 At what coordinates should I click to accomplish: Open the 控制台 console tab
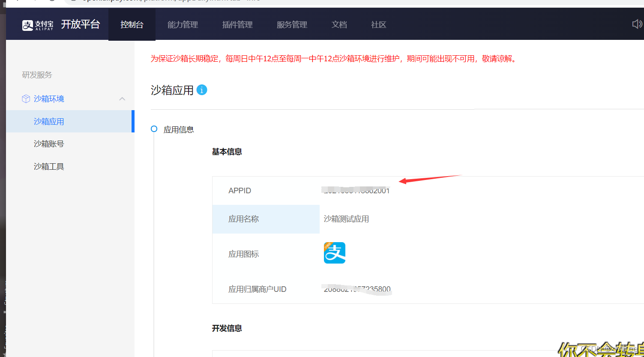coord(132,25)
